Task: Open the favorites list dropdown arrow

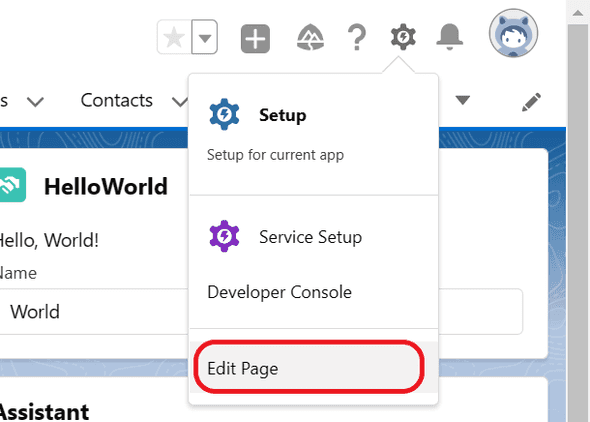Action: (205, 37)
